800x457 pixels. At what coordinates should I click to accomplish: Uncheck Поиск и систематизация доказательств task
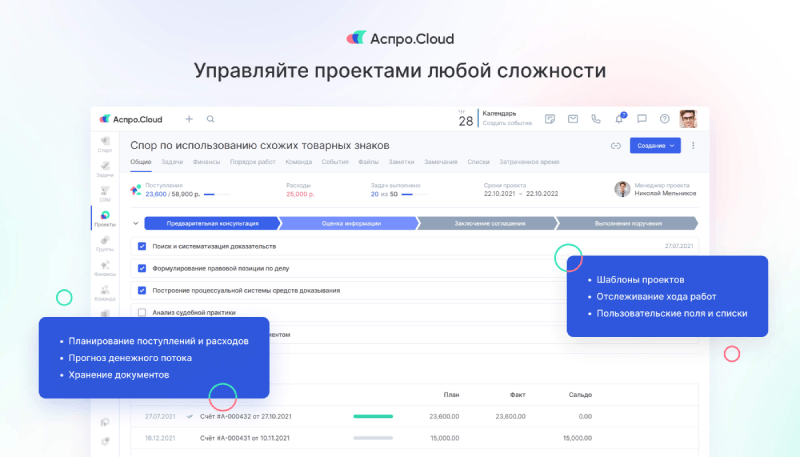tap(142, 246)
